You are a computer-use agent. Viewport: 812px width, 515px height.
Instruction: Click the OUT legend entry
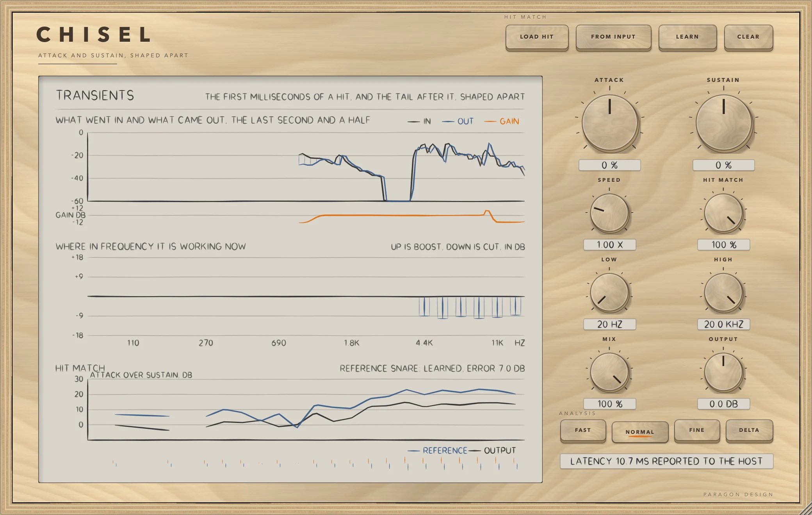tap(458, 122)
